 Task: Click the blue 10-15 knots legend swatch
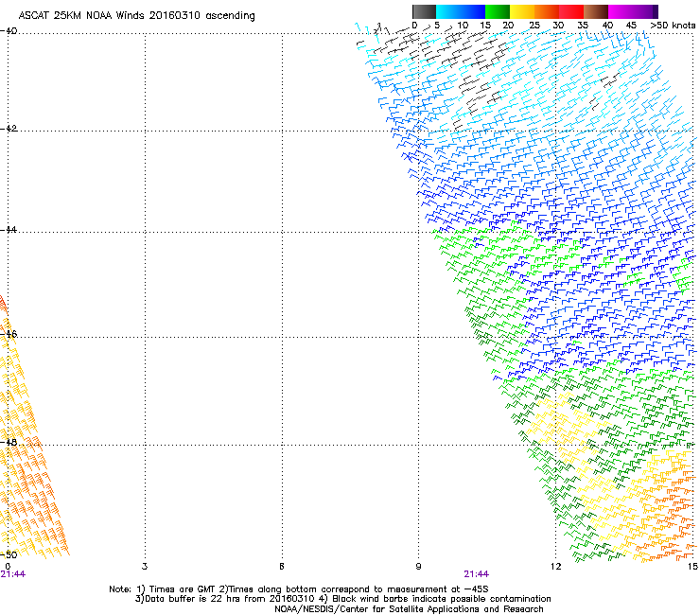(473, 11)
